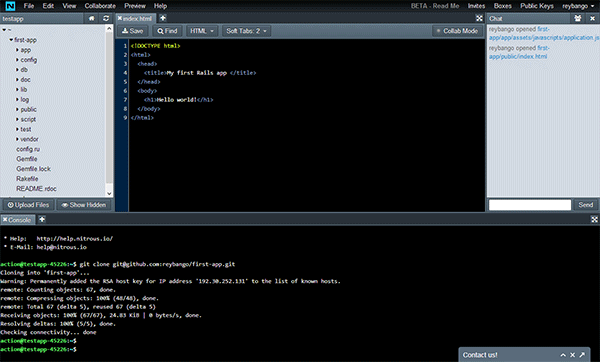
Task: Click line 7 in the editor gutter
Action: [x=125, y=100]
